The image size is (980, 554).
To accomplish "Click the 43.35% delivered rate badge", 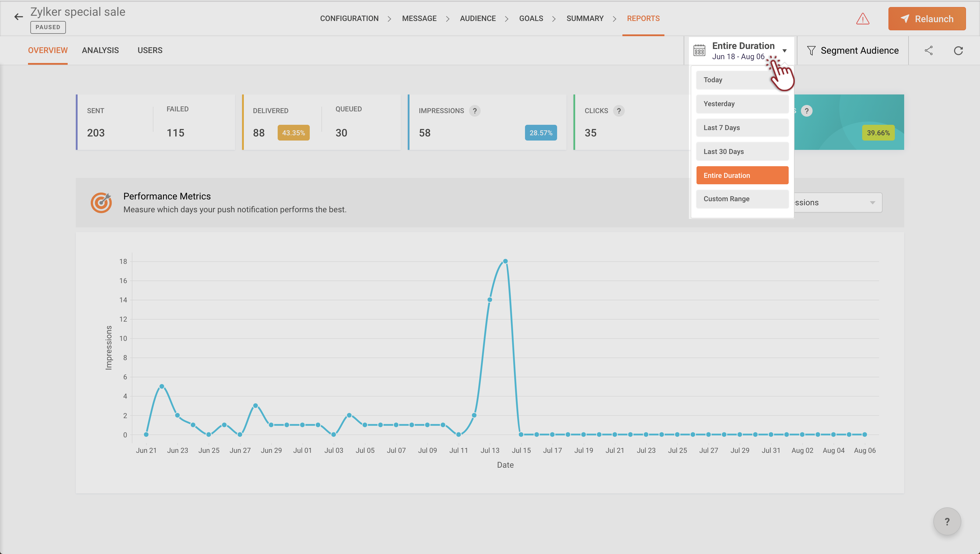I will click(293, 133).
